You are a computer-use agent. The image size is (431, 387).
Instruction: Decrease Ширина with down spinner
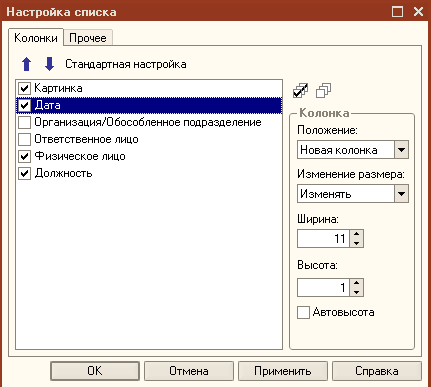[x=356, y=243]
